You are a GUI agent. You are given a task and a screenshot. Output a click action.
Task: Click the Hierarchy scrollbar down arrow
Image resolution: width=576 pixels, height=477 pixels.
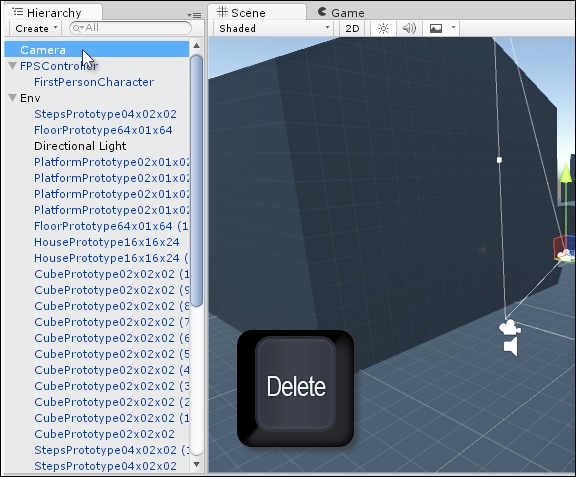[x=197, y=465]
